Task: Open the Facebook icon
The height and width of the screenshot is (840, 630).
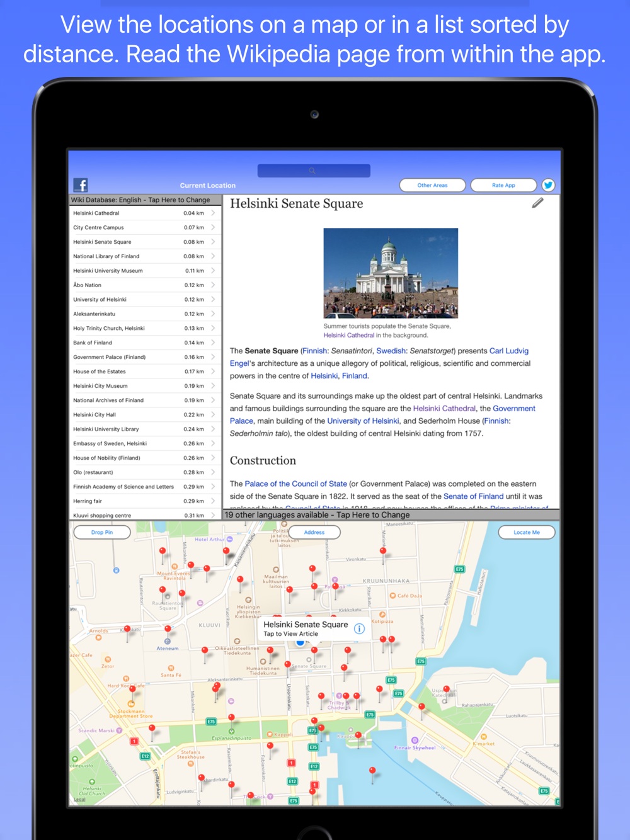Action: (81, 185)
